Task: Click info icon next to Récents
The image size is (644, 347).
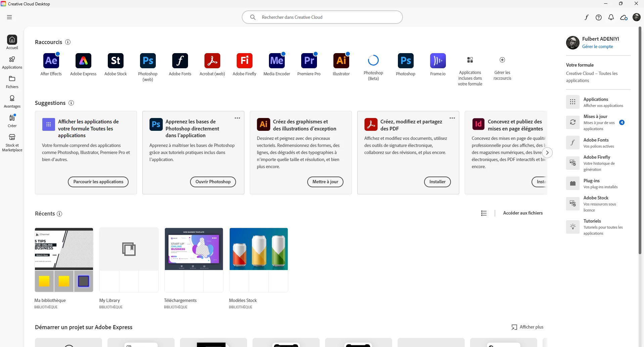Action: 59,214
